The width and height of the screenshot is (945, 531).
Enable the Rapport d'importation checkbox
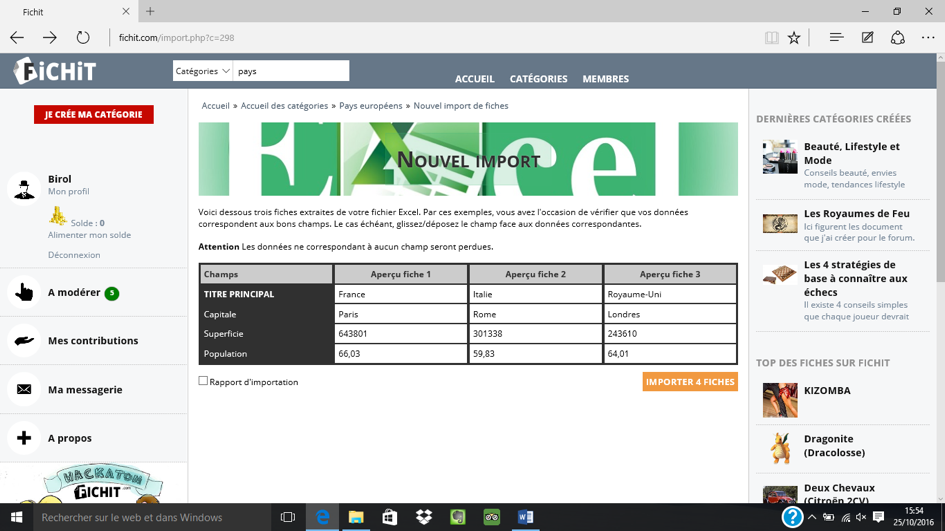tap(203, 381)
